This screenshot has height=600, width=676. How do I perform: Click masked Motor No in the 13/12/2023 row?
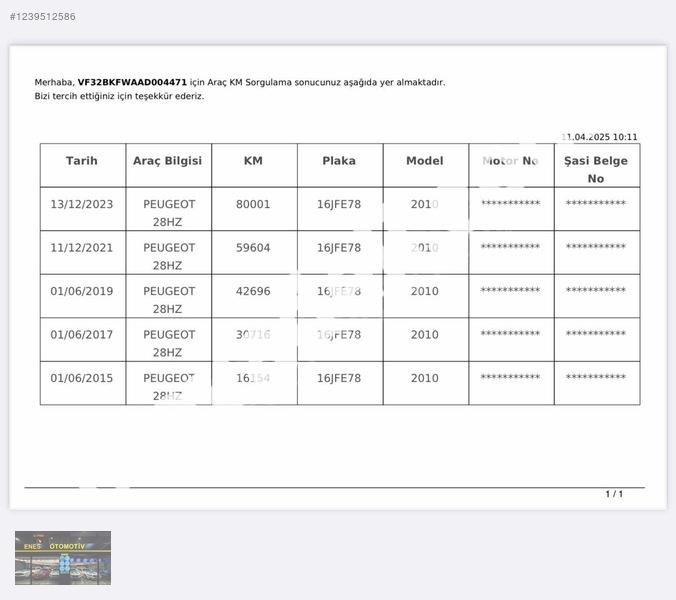pos(510,203)
